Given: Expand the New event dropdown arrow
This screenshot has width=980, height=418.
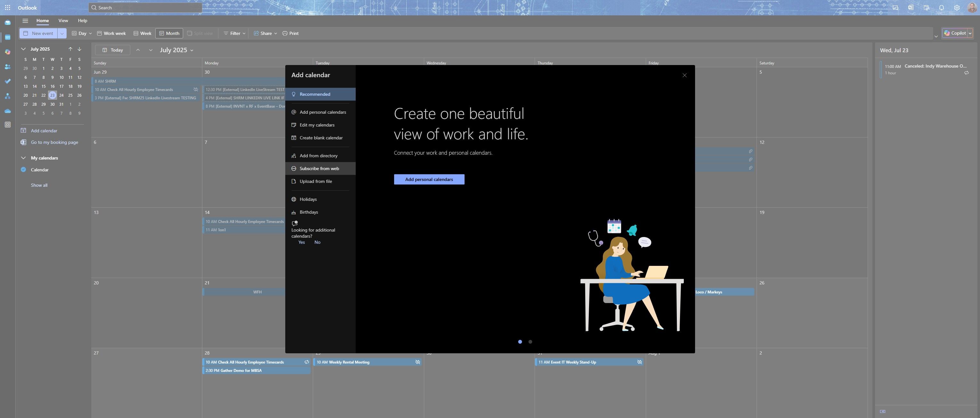Looking at the screenshot, I should (x=62, y=34).
